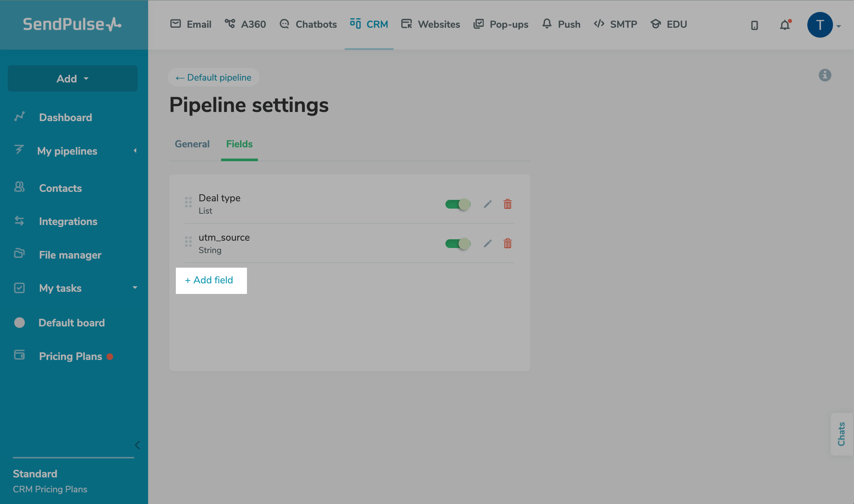Delete the utm_source field with trash icon
854x504 pixels.
[x=507, y=244]
